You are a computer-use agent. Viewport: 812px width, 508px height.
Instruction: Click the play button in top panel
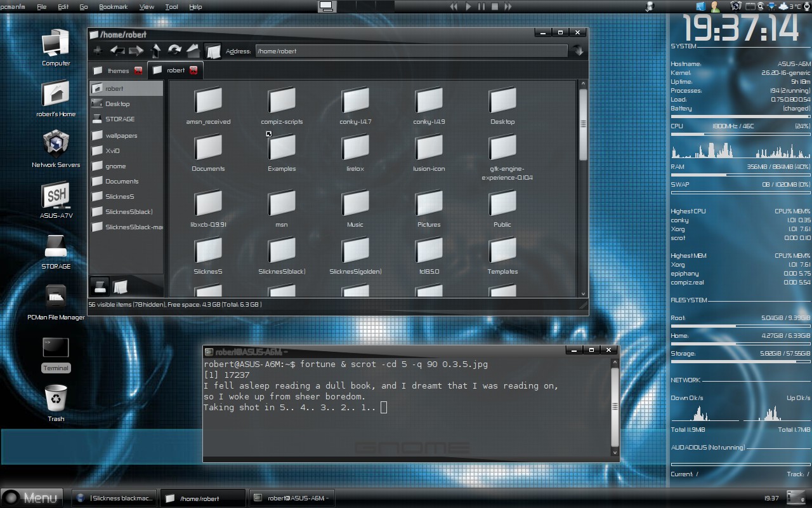tap(469, 6)
